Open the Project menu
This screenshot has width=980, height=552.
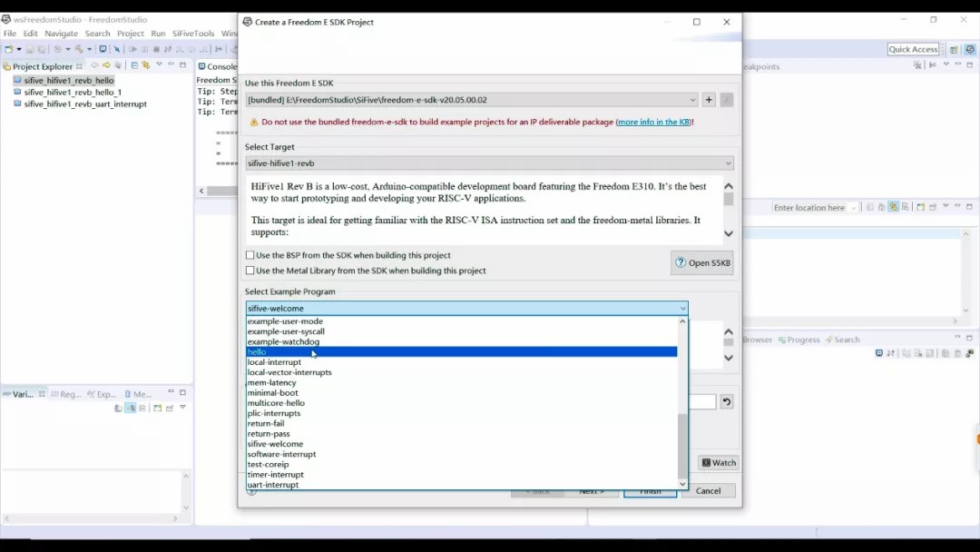130,33
